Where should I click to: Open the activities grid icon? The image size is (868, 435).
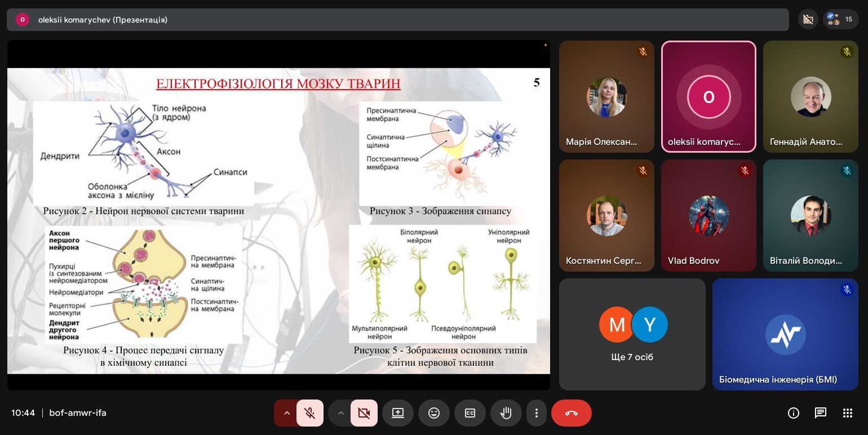click(x=848, y=413)
